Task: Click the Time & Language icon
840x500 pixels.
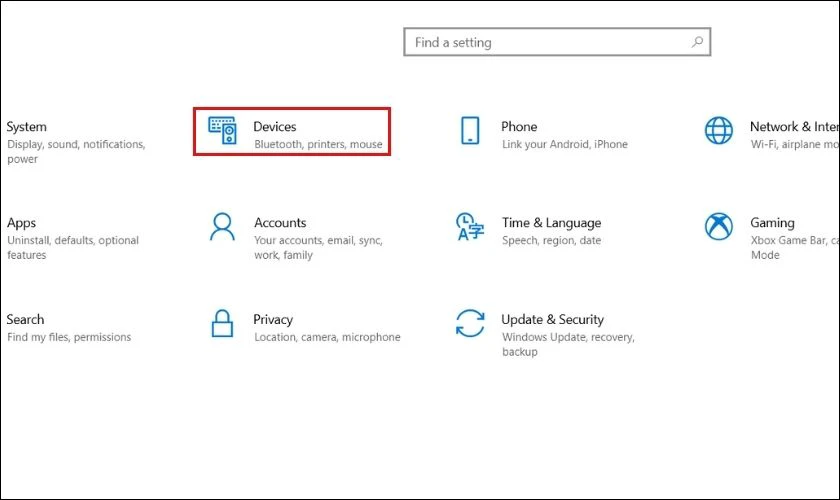Action: coord(469,227)
